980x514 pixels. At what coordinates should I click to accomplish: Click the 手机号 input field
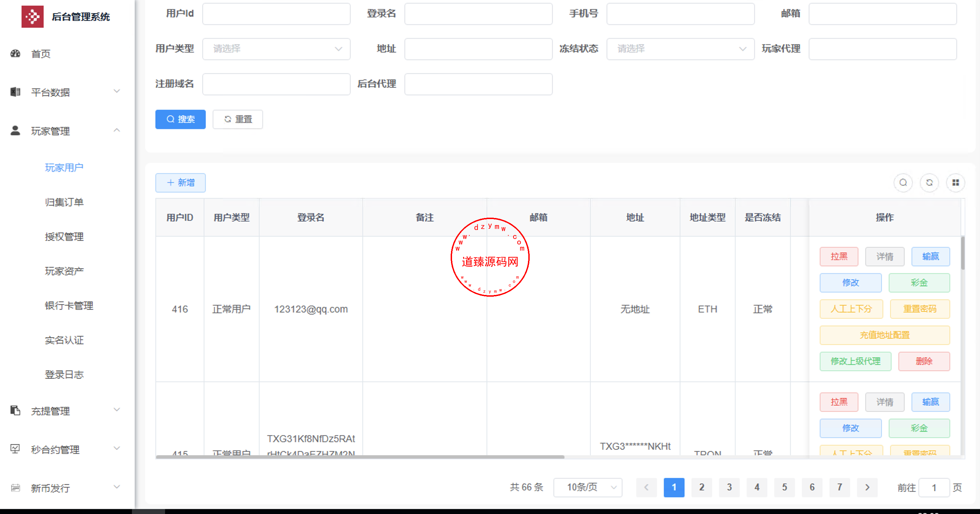680,14
